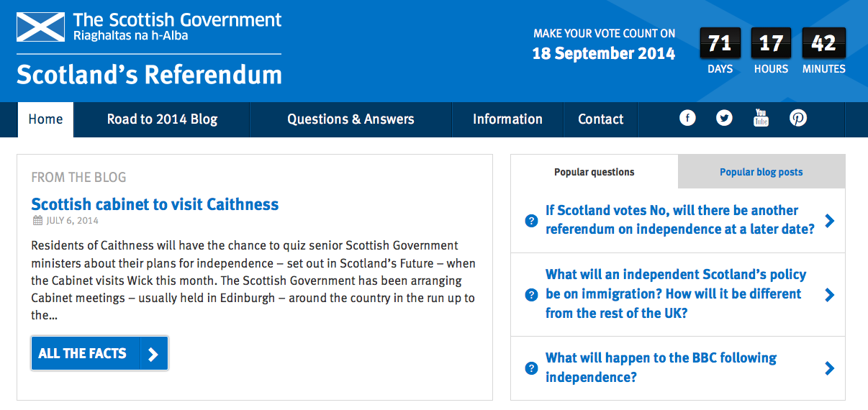Click the Scottish saltire flag logo
Screen dimensions: 868x410
coord(40,27)
